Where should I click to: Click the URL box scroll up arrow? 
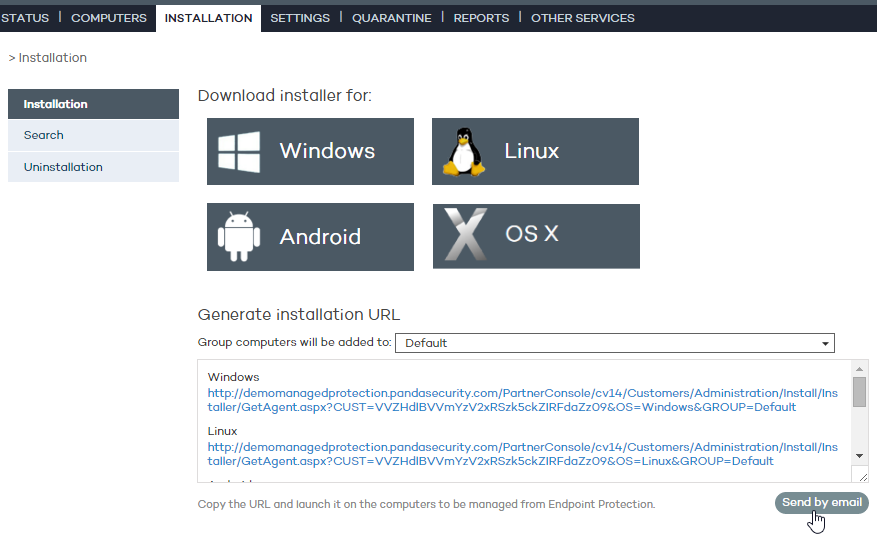(860, 369)
